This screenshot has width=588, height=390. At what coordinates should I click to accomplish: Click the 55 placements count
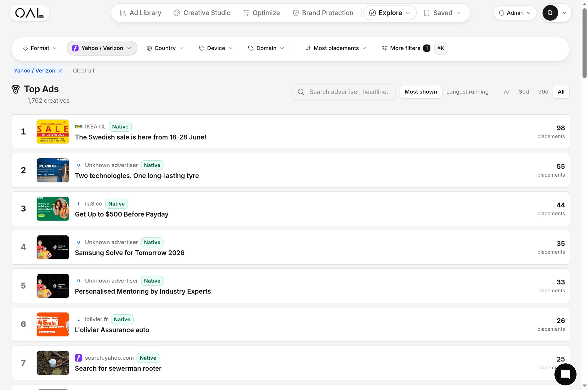(560, 167)
